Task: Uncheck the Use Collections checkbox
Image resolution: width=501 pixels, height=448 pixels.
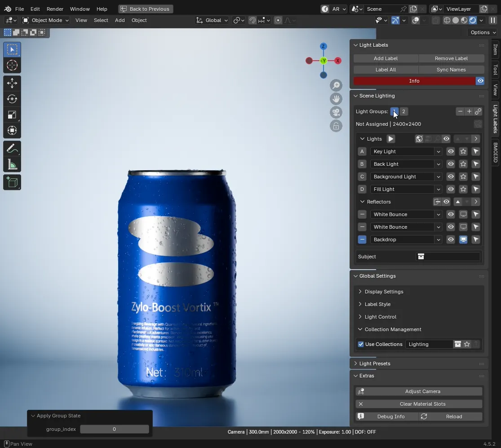Action: (x=361, y=344)
